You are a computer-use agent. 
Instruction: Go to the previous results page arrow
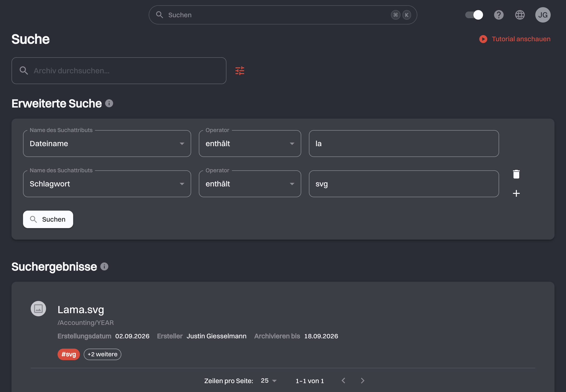pyautogui.click(x=343, y=380)
